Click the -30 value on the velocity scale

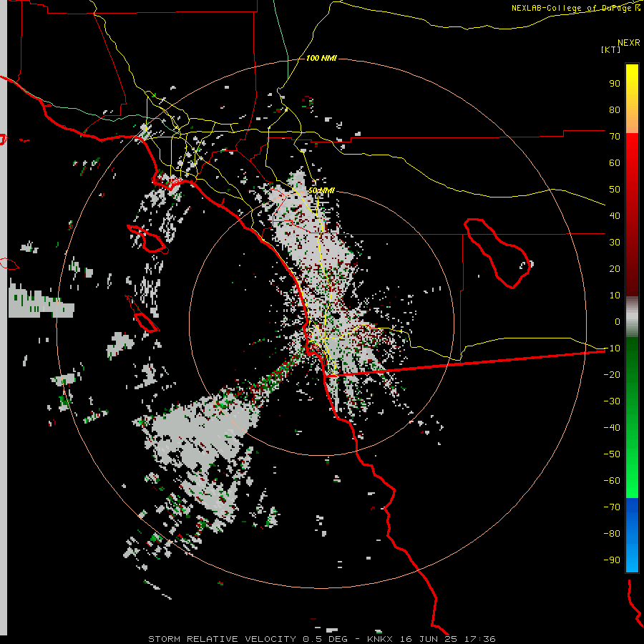click(x=612, y=401)
